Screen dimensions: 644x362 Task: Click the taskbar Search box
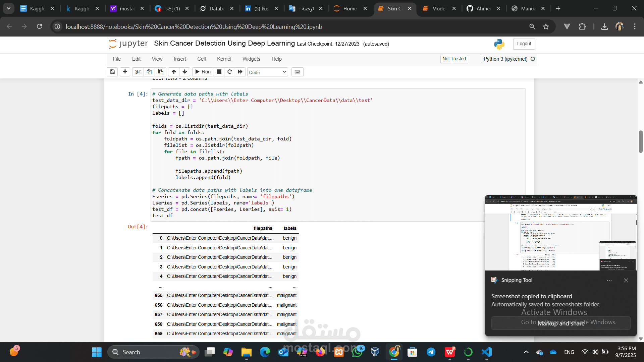[153, 352]
